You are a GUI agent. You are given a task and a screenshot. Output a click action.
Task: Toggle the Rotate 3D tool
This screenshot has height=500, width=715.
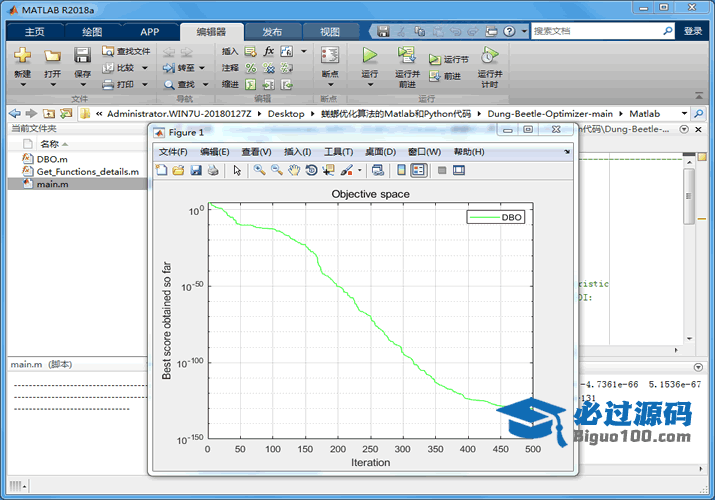tap(311, 170)
